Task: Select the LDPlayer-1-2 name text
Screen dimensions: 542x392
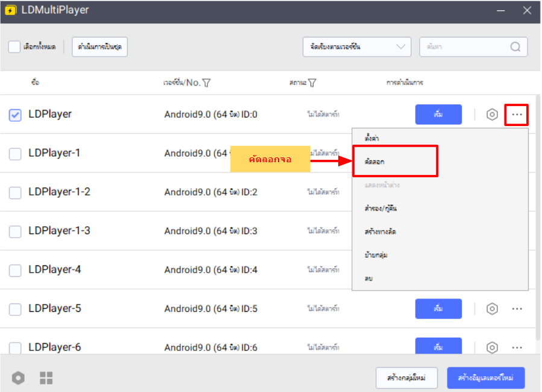Action: point(59,192)
